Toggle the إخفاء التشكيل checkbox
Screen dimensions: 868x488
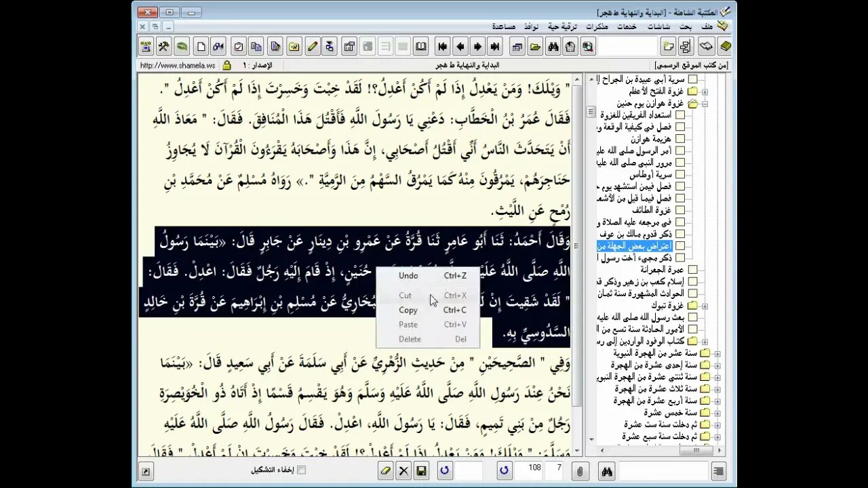302,470
